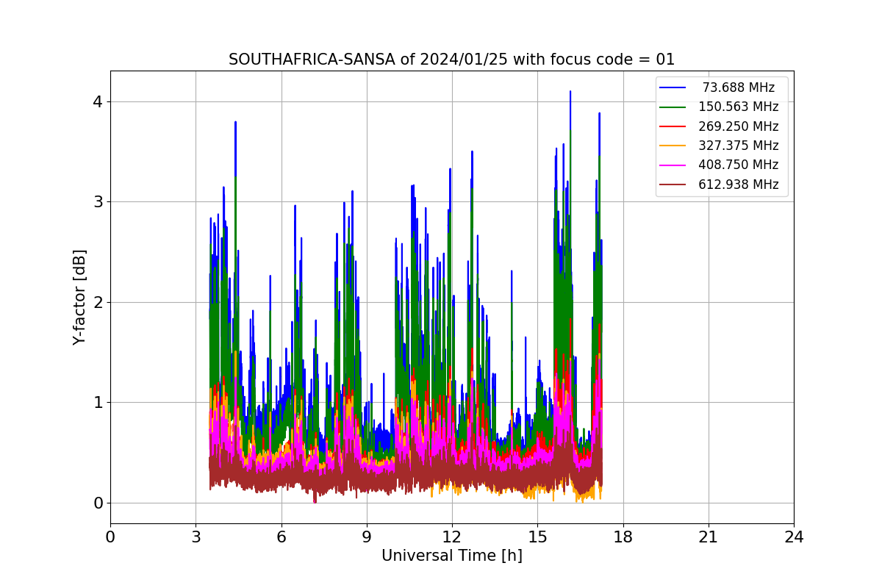Click the x-axis tick label '15'
This screenshot has height=588, width=882.
click(537, 537)
